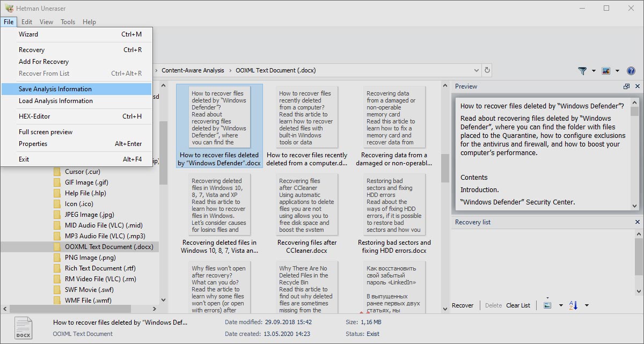Image resolution: width=644 pixels, height=344 pixels.
Task: Open the Help menu
Action: click(89, 22)
